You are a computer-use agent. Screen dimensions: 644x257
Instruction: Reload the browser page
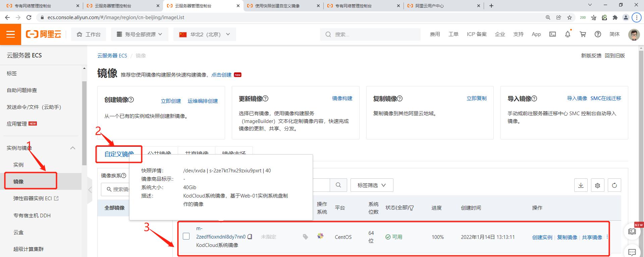click(x=29, y=17)
